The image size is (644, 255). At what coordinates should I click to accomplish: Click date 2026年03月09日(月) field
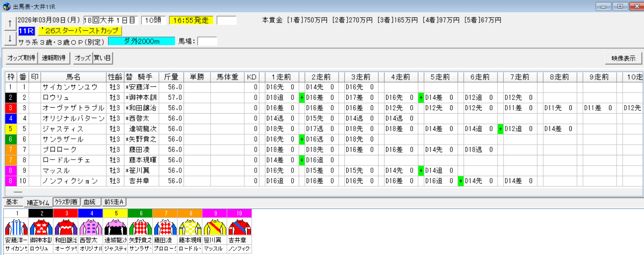(49, 20)
